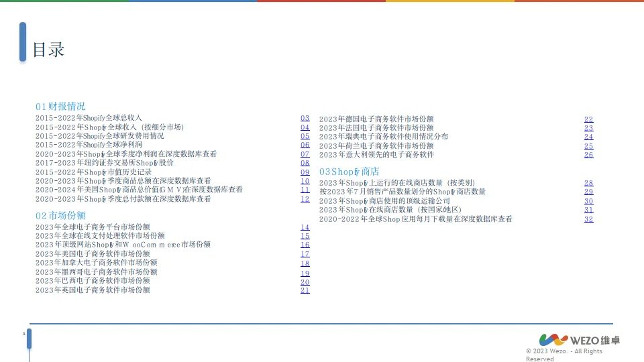Screen dimensions: 644x362
Task: Click the 目录 slide title
Action: [48, 50]
